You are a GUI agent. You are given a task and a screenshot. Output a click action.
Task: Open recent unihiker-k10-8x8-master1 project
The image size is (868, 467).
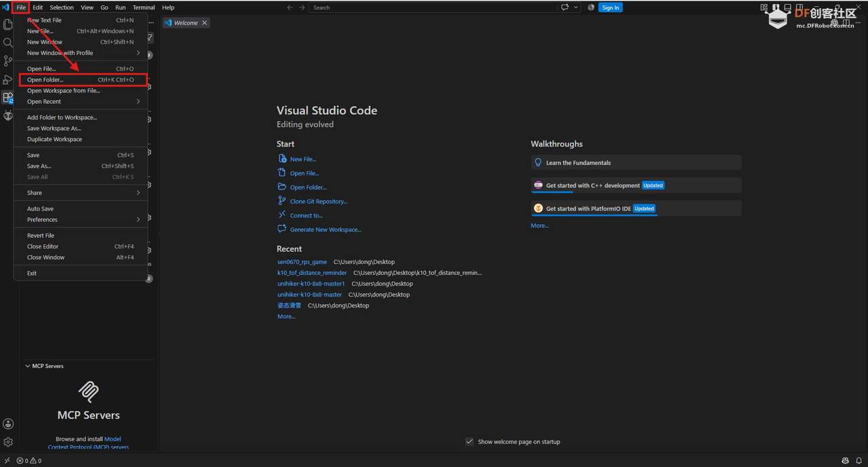311,284
